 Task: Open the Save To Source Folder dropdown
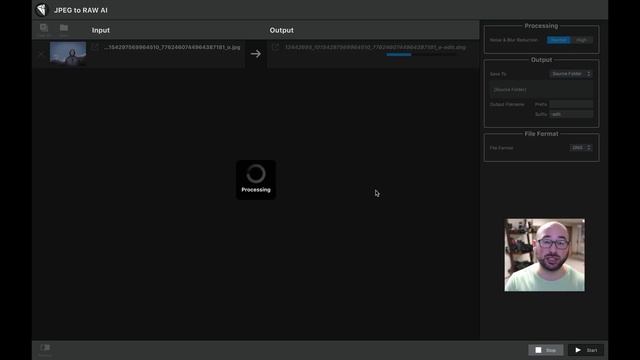[571, 74]
